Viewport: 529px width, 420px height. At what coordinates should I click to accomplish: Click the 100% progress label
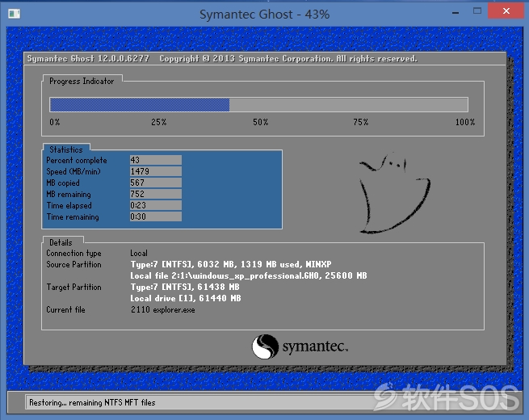click(x=465, y=122)
